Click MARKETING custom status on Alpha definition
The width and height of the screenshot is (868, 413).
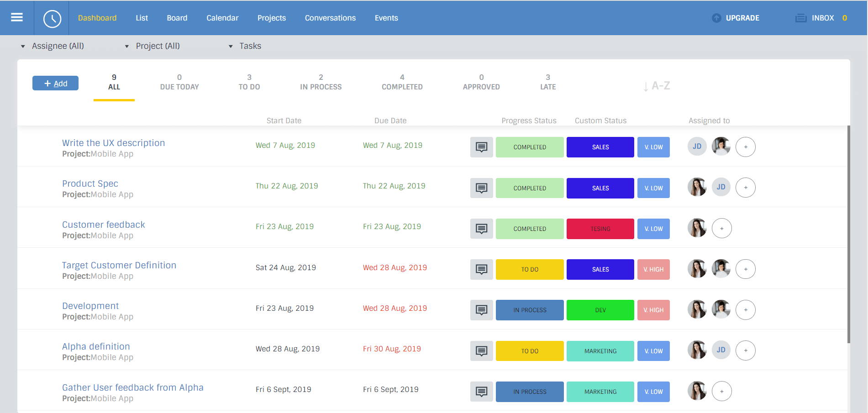(x=600, y=351)
